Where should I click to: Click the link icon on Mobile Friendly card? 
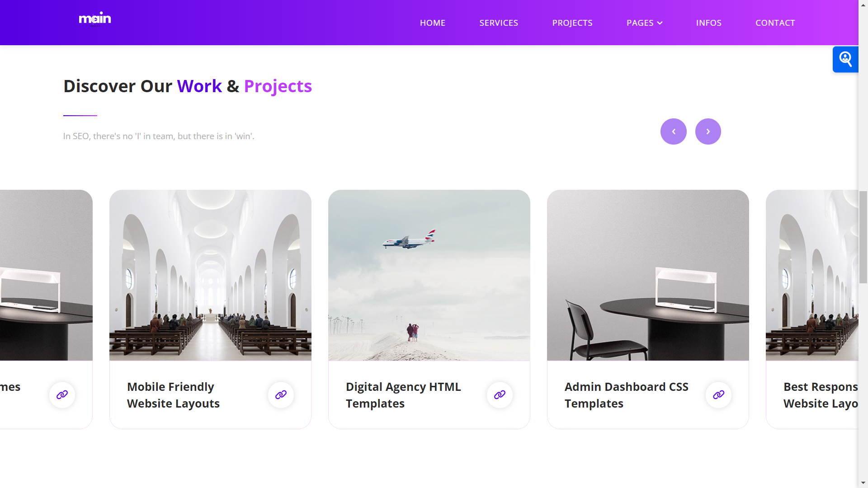281,394
